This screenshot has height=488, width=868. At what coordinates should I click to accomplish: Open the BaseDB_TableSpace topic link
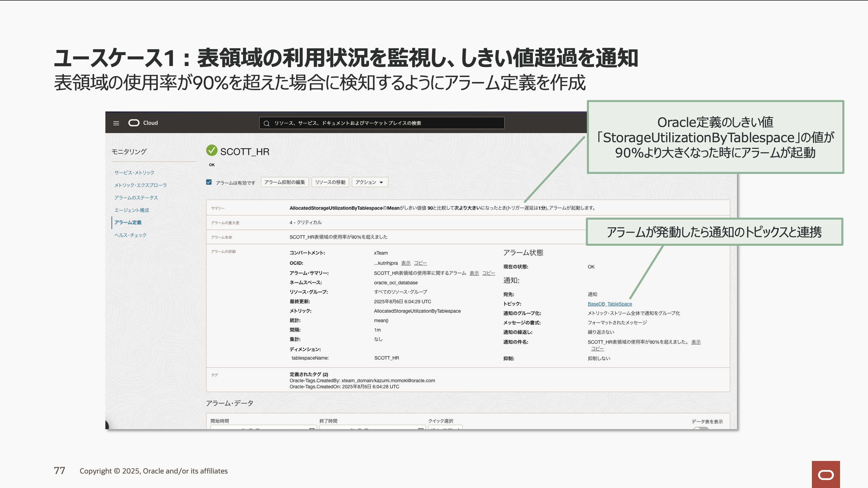609,304
